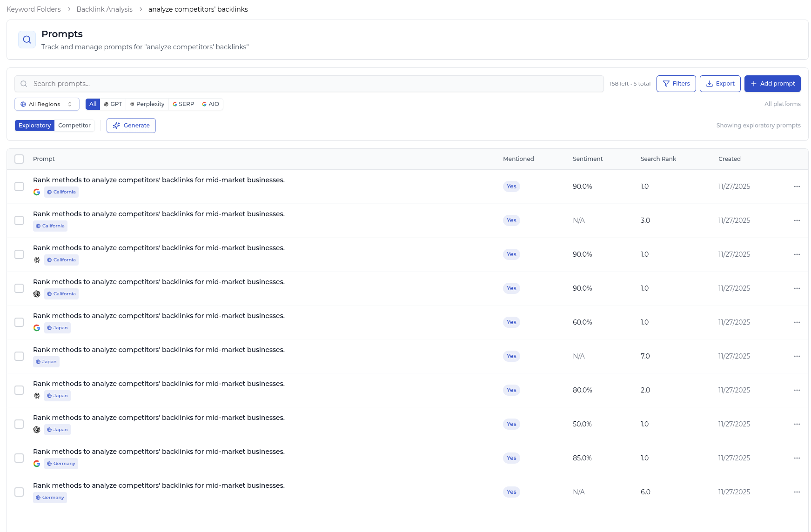Open the three-dot menu for first prompt row
811x532 pixels.
797,186
